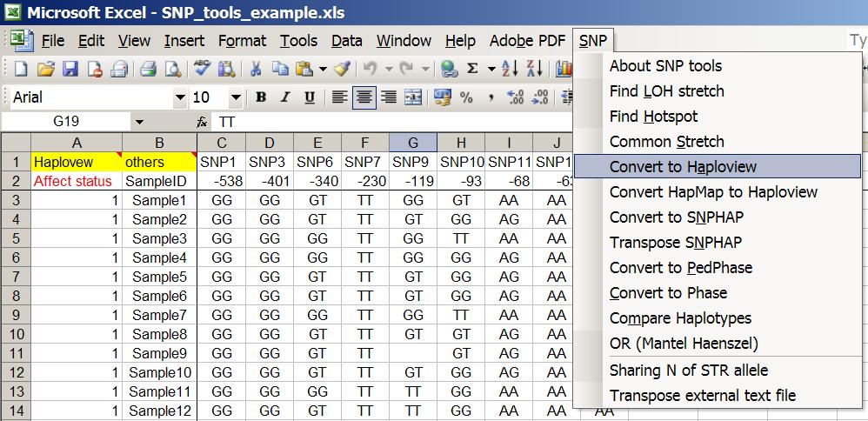Click the Increase Decimal icon
This screenshot has height=421, width=868.
(x=516, y=98)
